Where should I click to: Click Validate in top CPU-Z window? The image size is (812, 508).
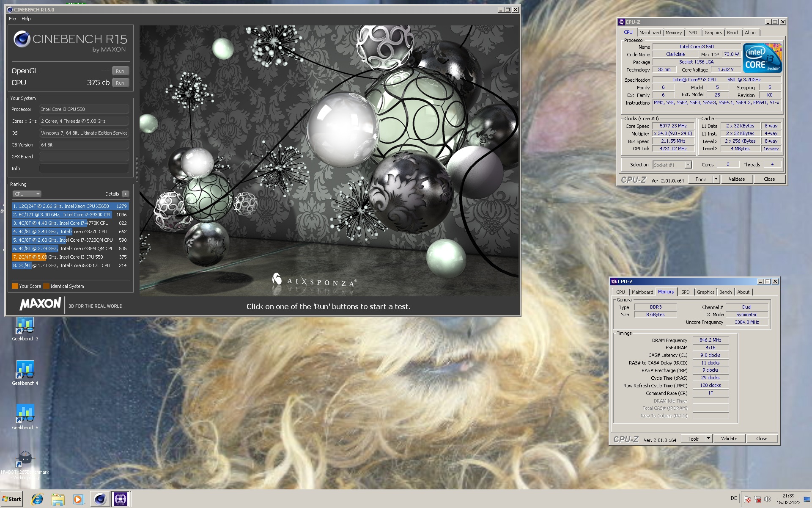point(736,179)
